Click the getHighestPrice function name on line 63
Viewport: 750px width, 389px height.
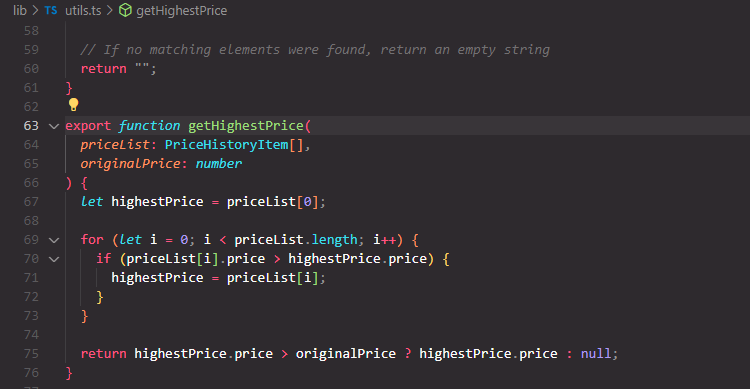coord(246,126)
